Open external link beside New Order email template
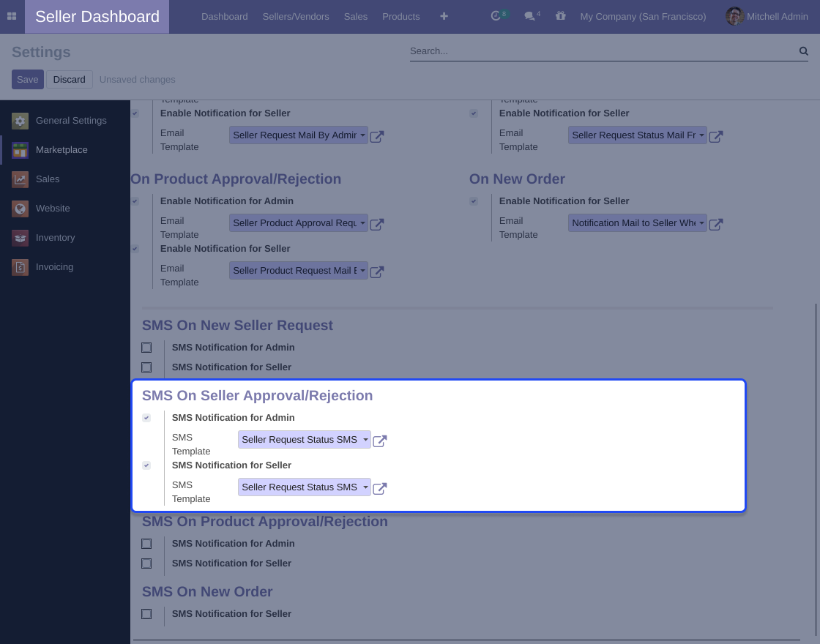The width and height of the screenshot is (820, 644). pos(716,225)
